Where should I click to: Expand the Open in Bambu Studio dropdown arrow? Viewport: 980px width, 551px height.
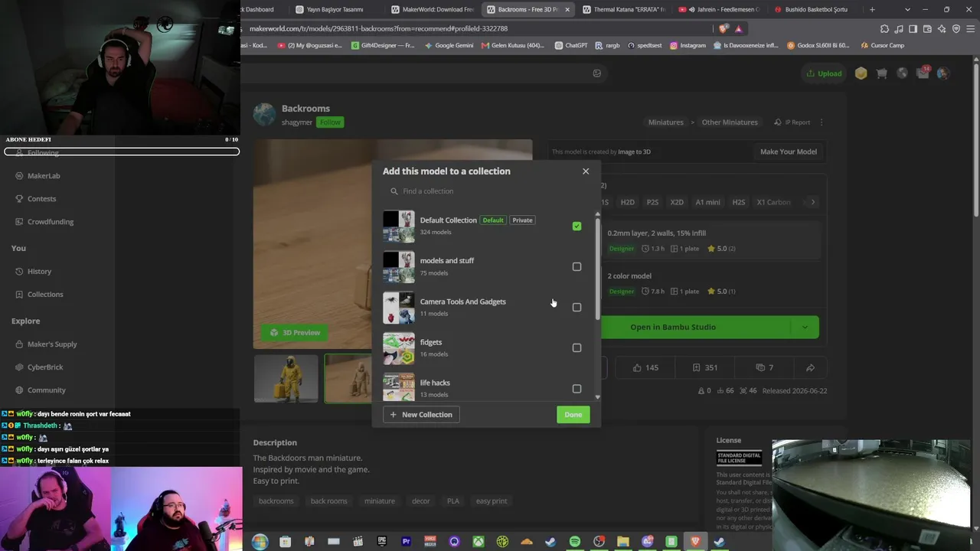tap(805, 328)
